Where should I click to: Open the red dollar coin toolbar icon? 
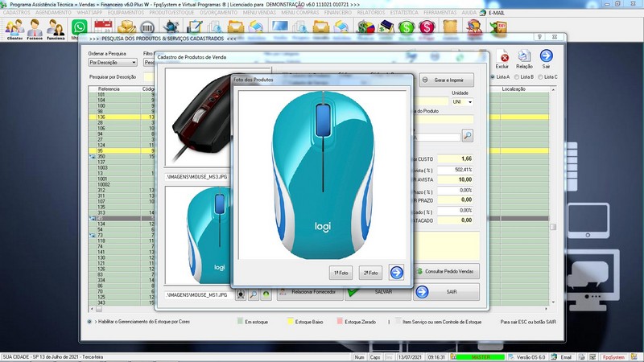[427, 27]
